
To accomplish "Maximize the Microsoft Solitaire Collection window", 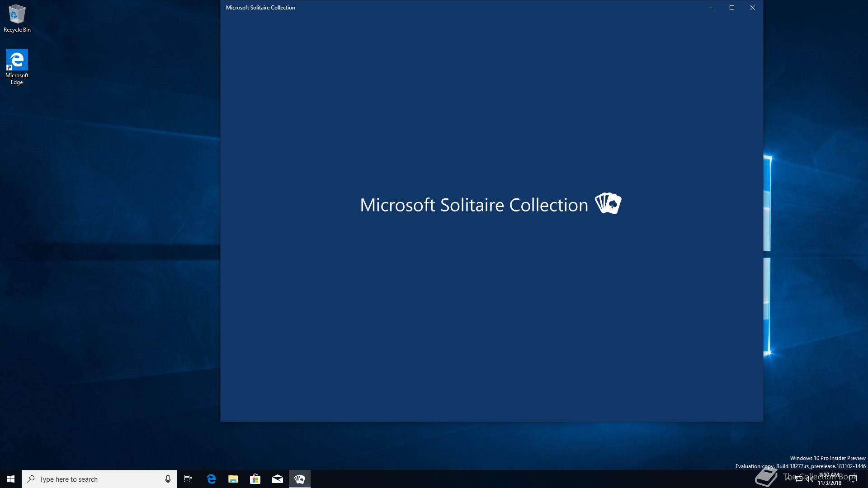I will click(732, 8).
